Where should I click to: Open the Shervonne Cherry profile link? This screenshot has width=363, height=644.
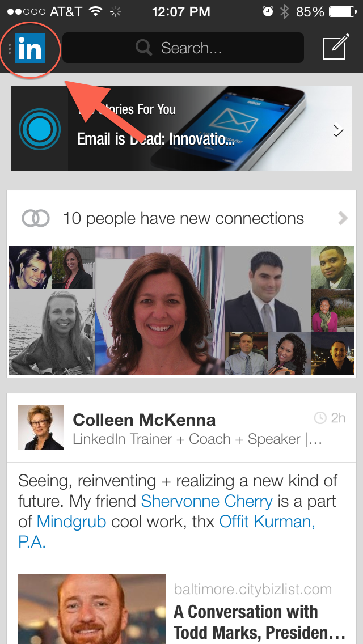[x=207, y=501]
